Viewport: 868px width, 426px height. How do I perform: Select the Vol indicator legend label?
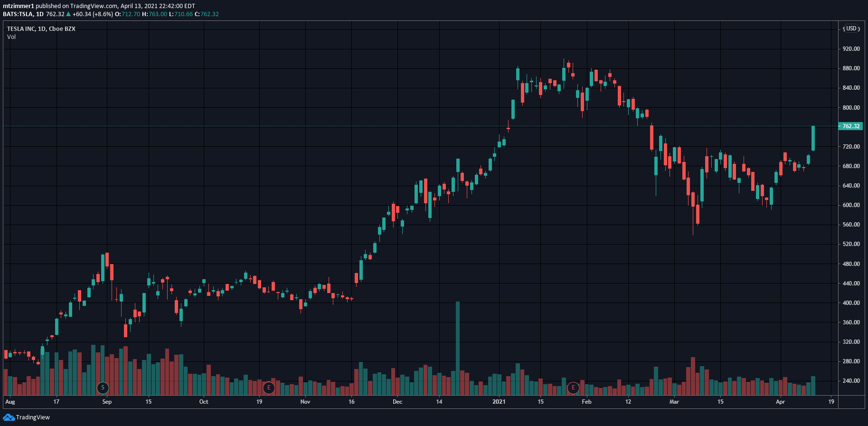tap(11, 37)
